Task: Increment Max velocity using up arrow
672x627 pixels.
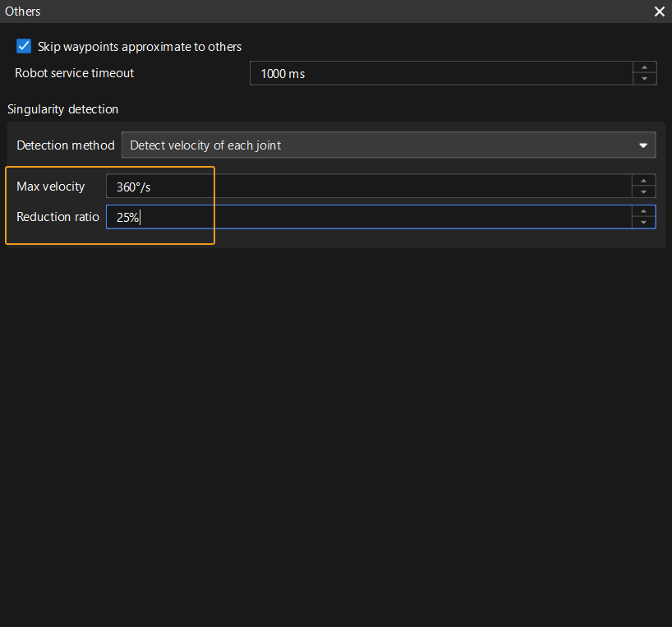Action: (x=644, y=181)
